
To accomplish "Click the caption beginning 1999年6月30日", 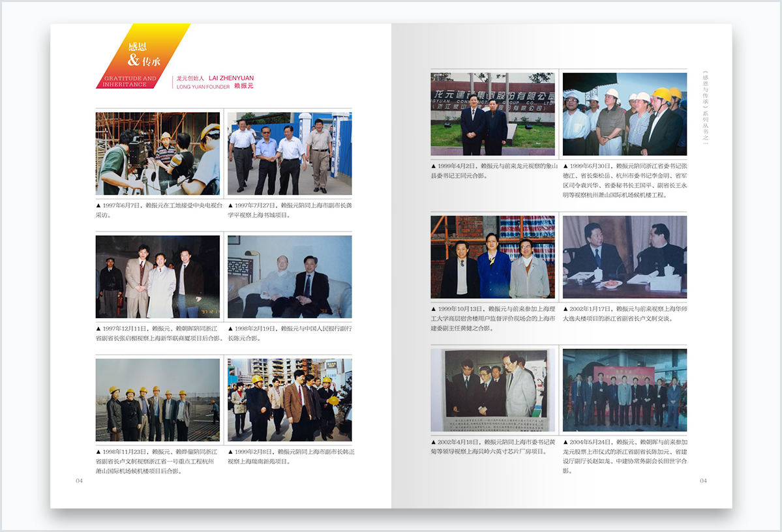I will click(x=624, y=181).
